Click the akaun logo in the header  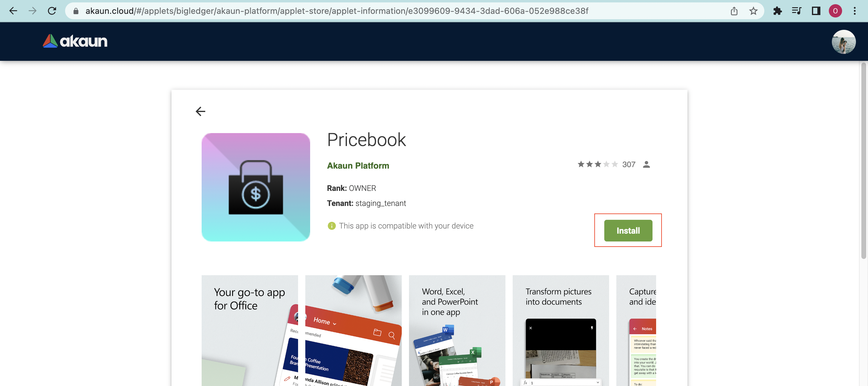coord(75,41)
